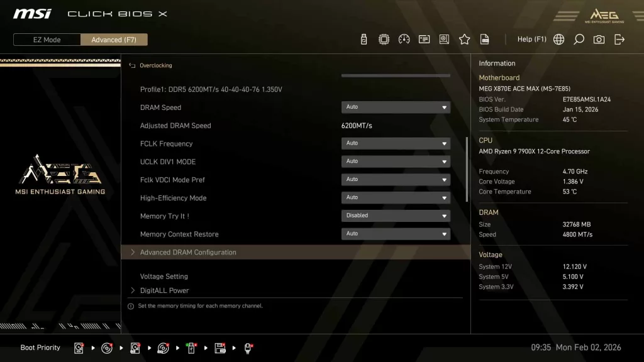Disable Memory Try It setting
644x362 pixels.
point(395,216)
